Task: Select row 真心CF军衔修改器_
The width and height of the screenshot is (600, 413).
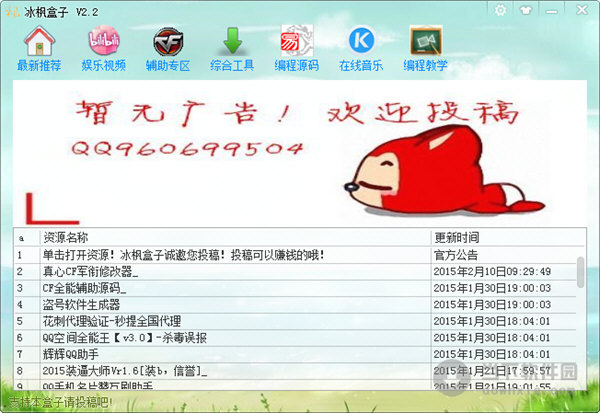Action: 295,272
